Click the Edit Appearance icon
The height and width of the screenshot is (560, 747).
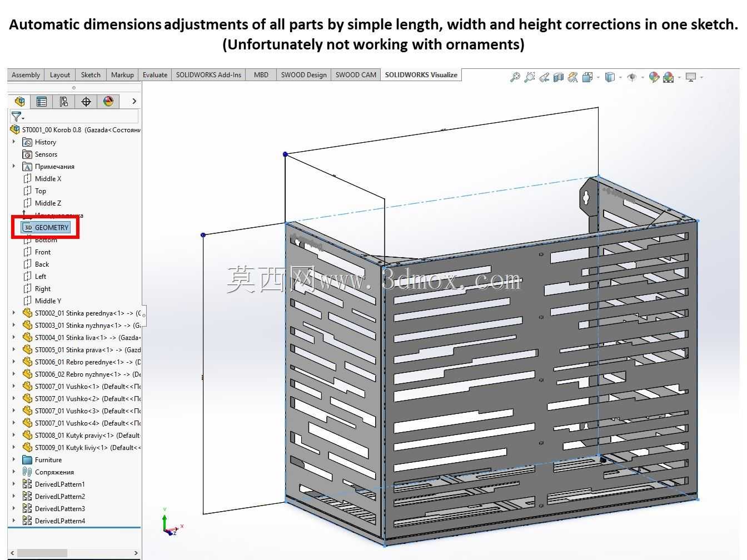pyautogui.click(x=654, y=77)
